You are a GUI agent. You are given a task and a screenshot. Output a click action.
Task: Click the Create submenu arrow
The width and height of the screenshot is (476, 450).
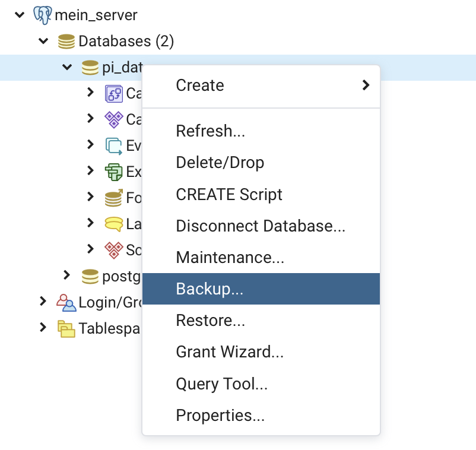click(x=366, y=85)
